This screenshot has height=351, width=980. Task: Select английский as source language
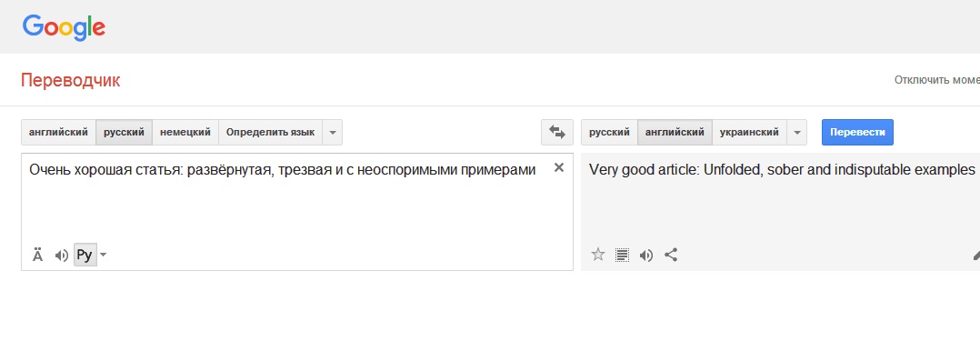[58, 132]
